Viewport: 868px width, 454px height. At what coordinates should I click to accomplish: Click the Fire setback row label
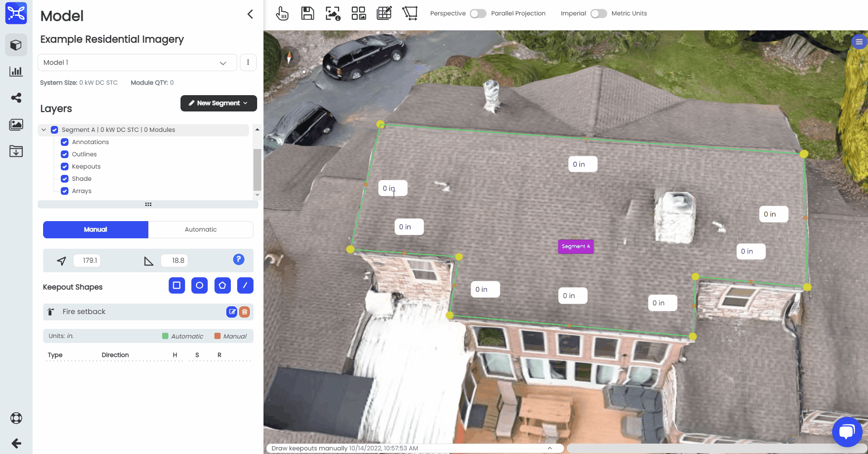coord(84,312)
